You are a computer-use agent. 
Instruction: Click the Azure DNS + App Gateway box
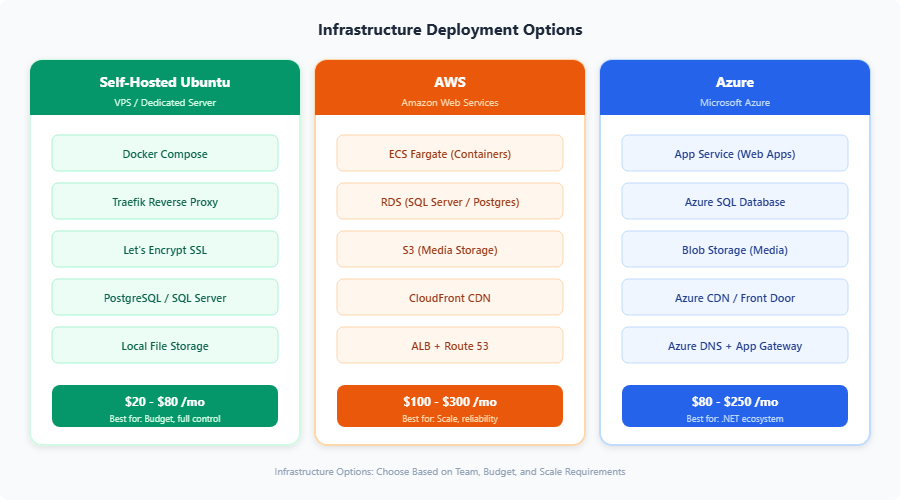click(x=735, y=346)
